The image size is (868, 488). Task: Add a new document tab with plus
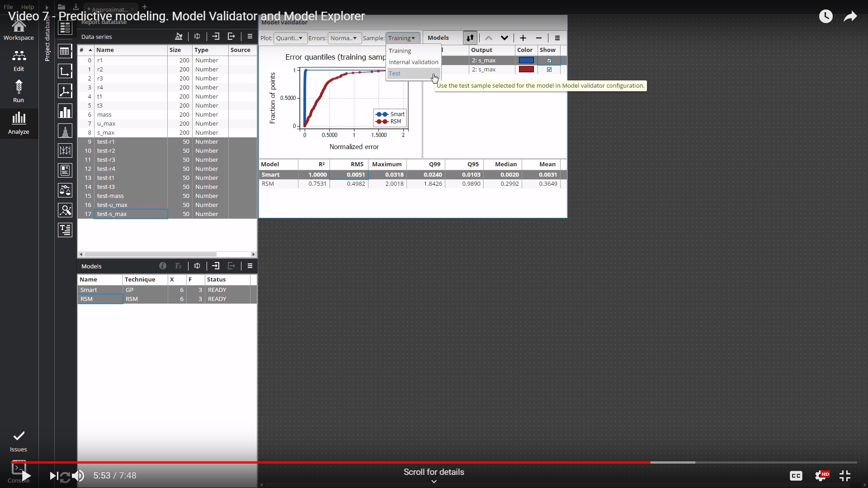[x=145, y=7]
